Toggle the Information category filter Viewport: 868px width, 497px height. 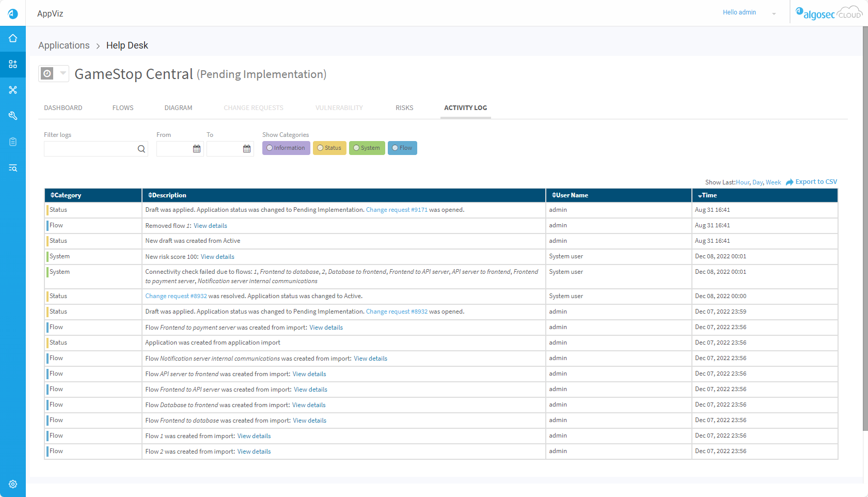click(286, 148)
